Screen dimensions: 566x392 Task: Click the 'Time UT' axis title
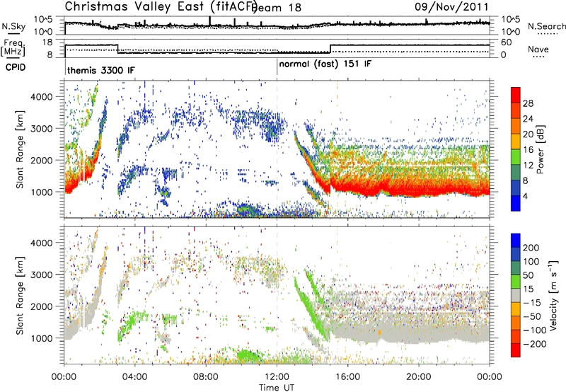pos(277,387)
